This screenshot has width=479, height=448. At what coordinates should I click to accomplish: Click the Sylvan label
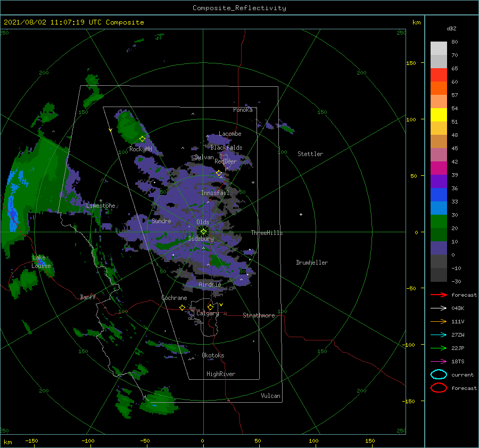coord(204,157)
